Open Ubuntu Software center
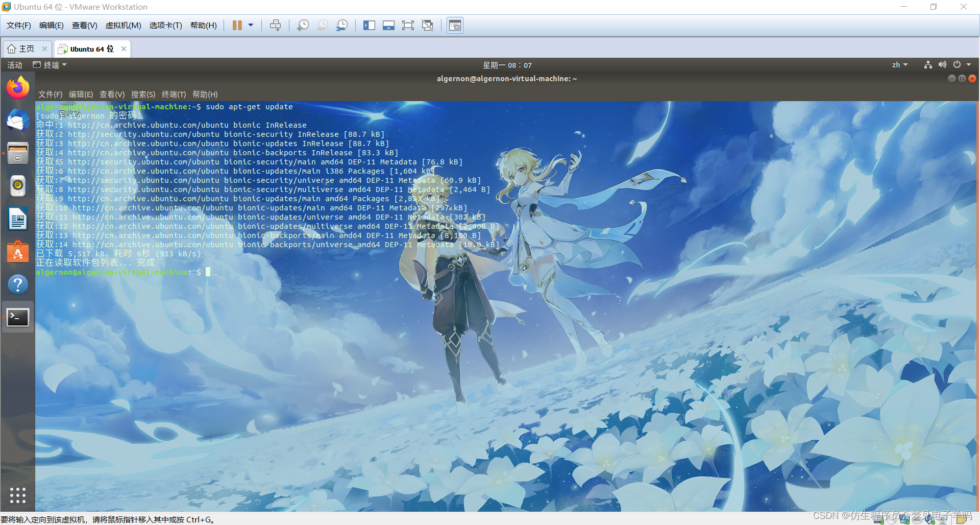980x525 pixels. pyautogui.click(x=18, y=252)
